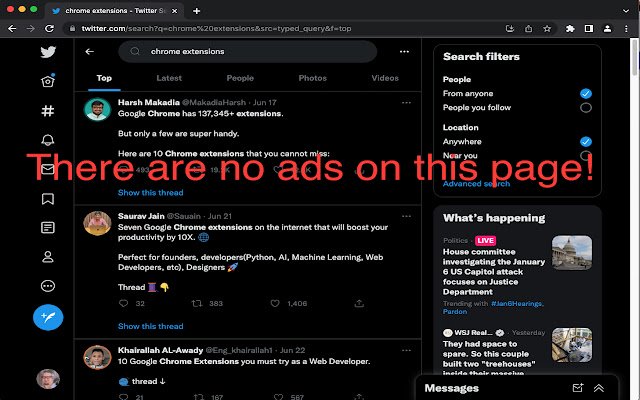Open more menu on Saurav Jain tweet
640x400 pixels.
pyautogui.click(x=406, y=216)
